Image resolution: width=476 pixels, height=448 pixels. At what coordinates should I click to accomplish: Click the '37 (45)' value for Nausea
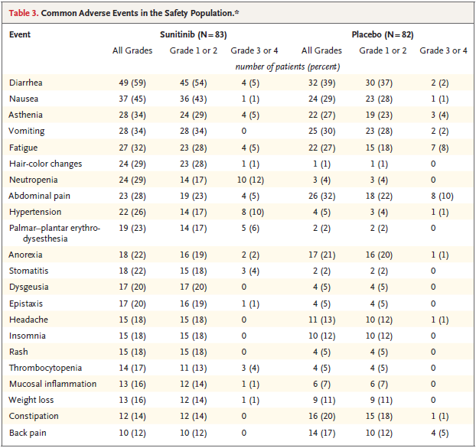point(132,99)
